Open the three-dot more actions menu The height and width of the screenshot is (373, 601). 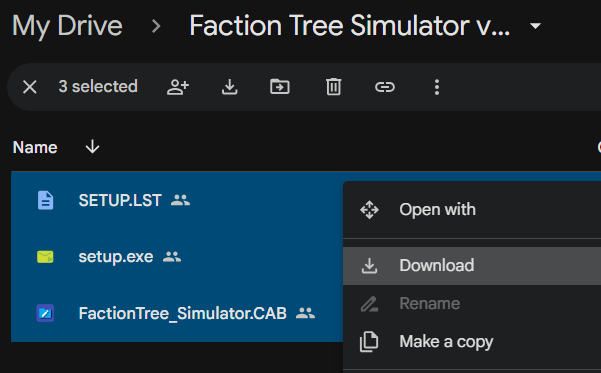tap(437, 87)
